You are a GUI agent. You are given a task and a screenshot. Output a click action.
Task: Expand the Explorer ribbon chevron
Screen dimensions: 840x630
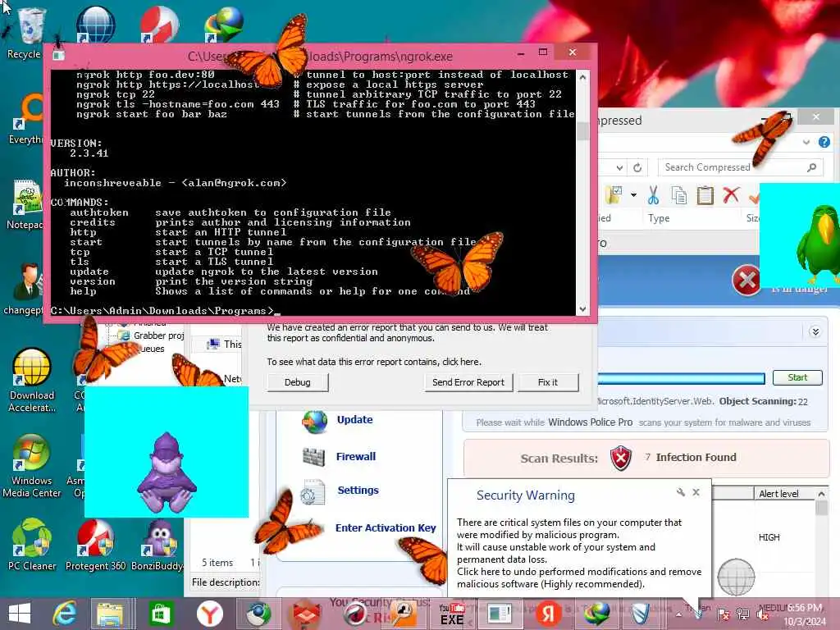pos(806,142)
